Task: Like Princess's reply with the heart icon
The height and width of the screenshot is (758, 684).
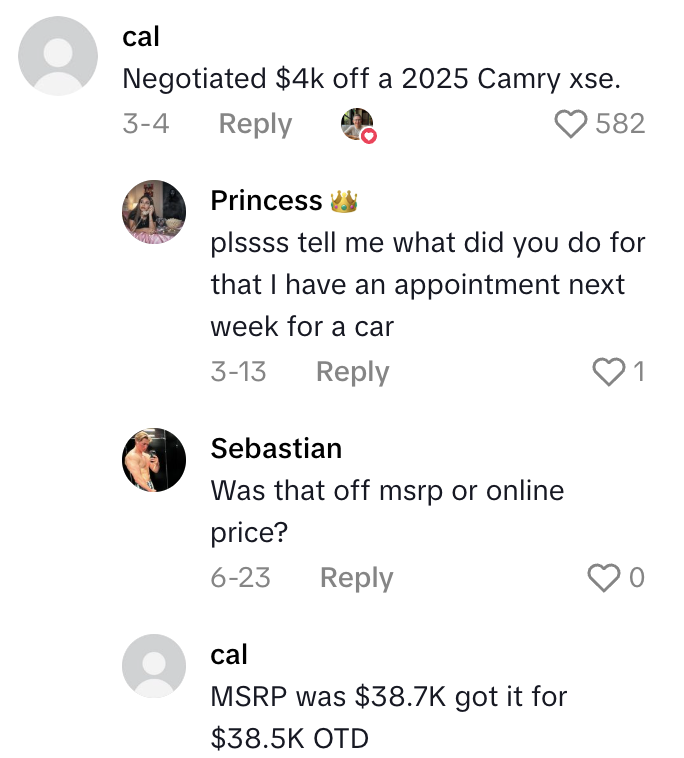Action: [608, 372]
